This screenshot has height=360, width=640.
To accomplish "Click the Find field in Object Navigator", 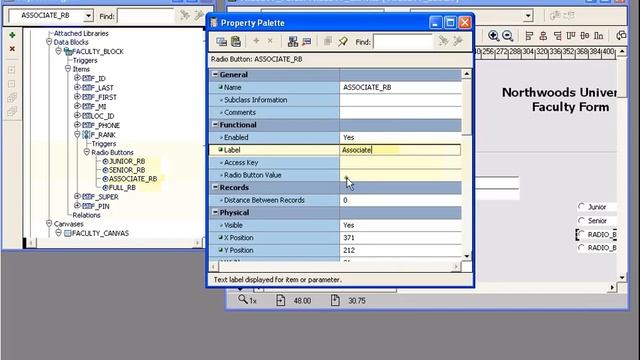I will [146, 16].
